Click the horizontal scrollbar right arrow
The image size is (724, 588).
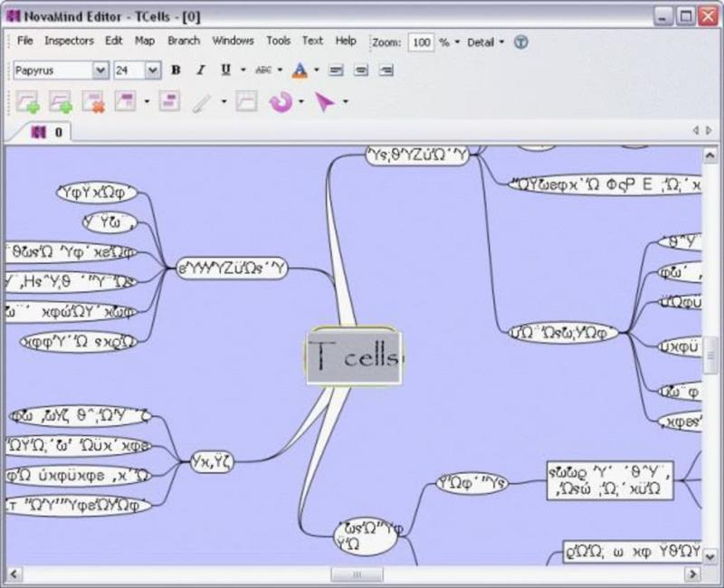tap(692, 574)
